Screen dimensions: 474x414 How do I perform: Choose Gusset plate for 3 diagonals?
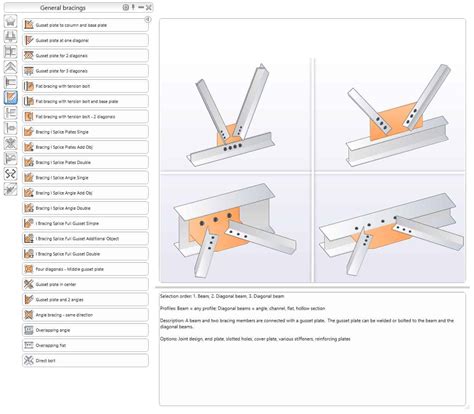pyautogui.click(x=85, y=71)
